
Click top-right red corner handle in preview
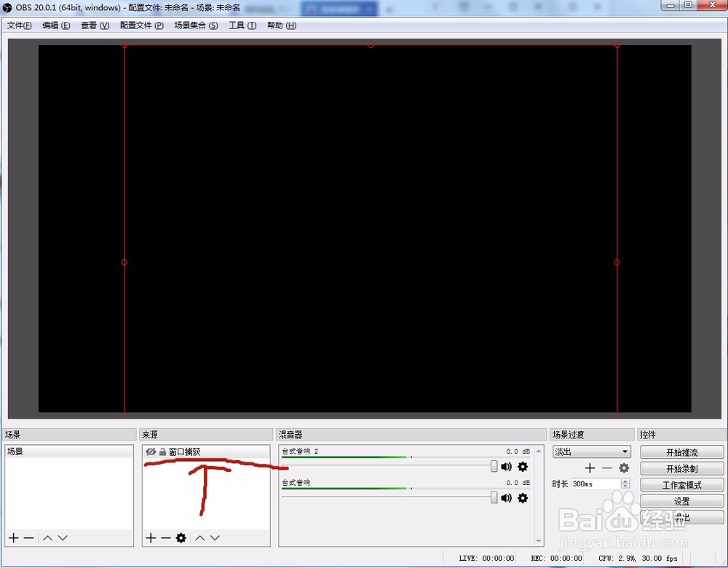click(617, 45)
